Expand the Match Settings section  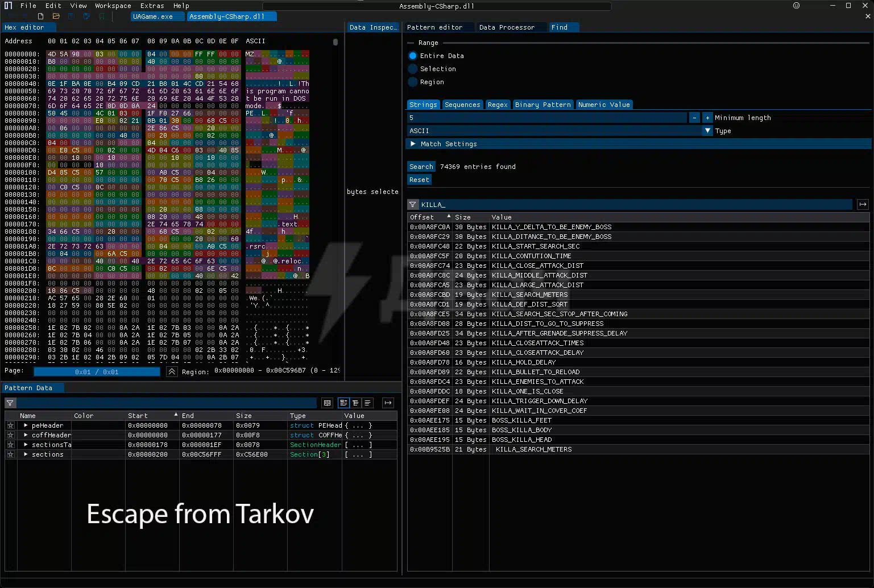click(x=413, y=144)
